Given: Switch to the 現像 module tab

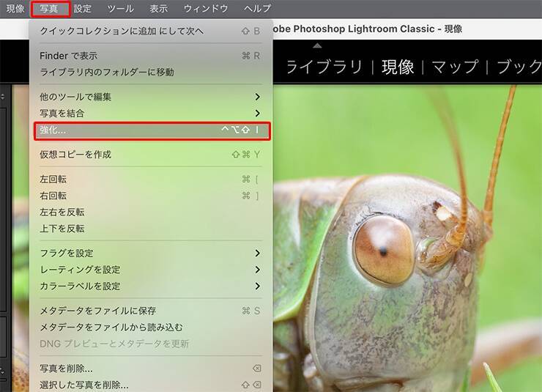Looking at the screenshot, I should click(398, 67).
